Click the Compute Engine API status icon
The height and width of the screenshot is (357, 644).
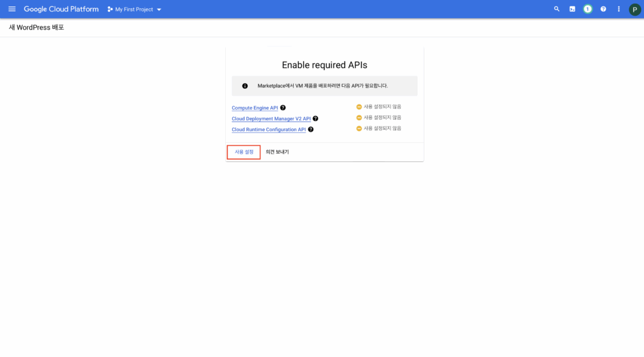[359, 107]
